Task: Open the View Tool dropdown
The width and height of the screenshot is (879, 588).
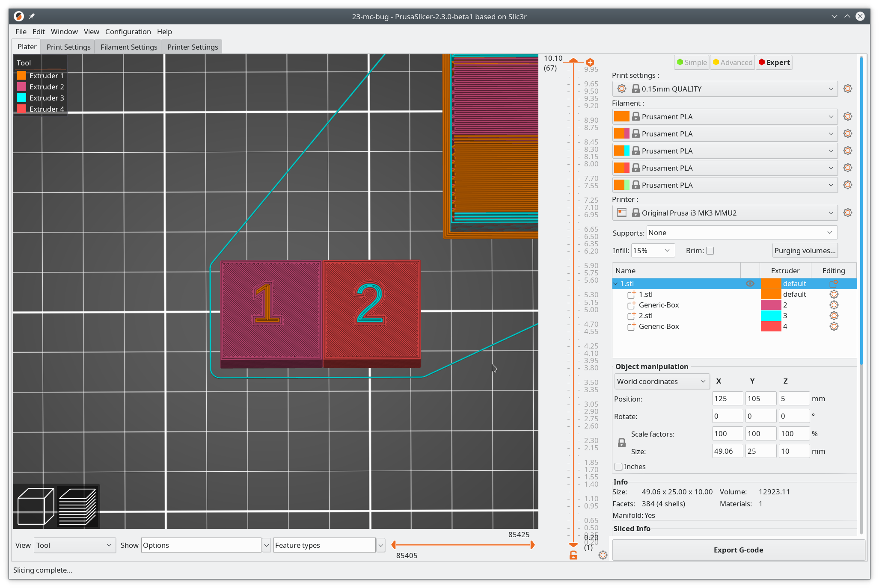Action: [x=74, y=545]
